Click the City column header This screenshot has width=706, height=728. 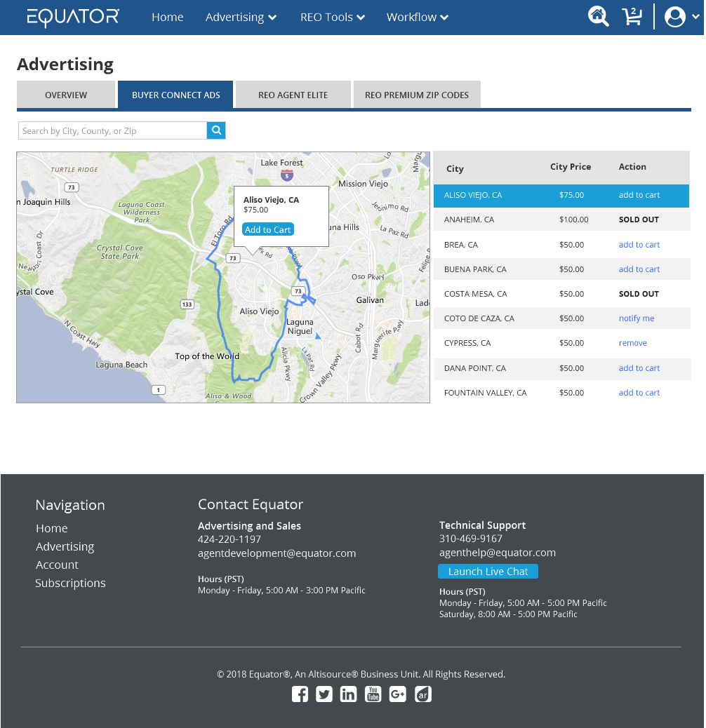point(455,169)
